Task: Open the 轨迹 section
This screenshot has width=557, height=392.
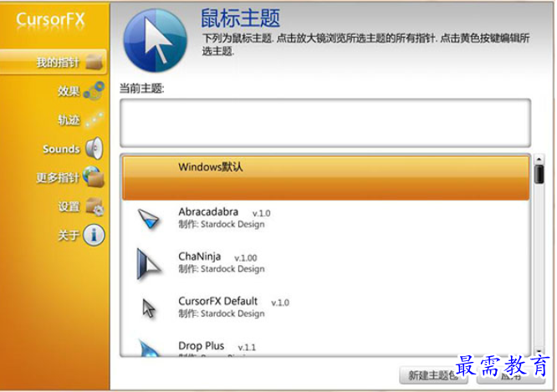Action: 69,120
